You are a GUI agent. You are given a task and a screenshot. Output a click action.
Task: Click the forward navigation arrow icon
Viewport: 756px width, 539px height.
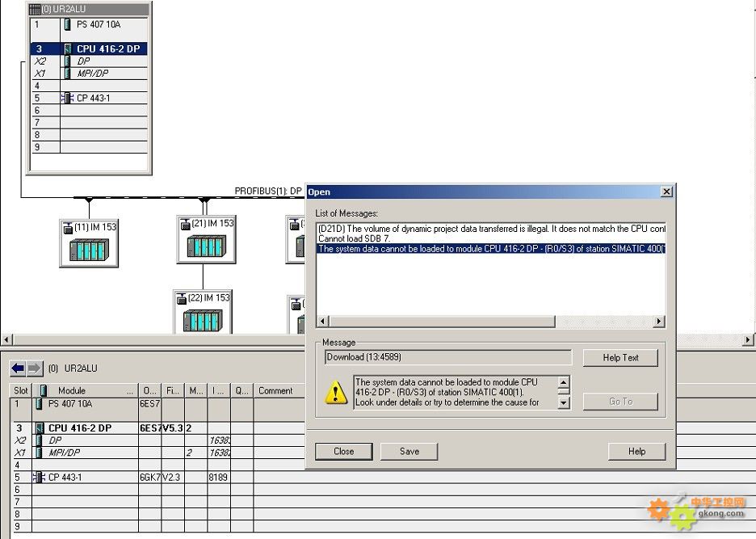click(34, 368)
